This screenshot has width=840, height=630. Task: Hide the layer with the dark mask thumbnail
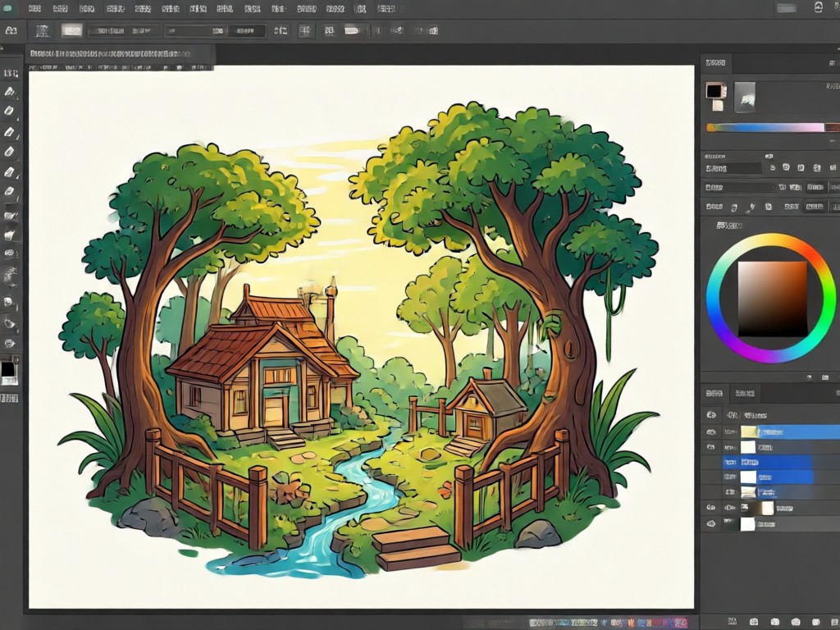tap(711, 507)
